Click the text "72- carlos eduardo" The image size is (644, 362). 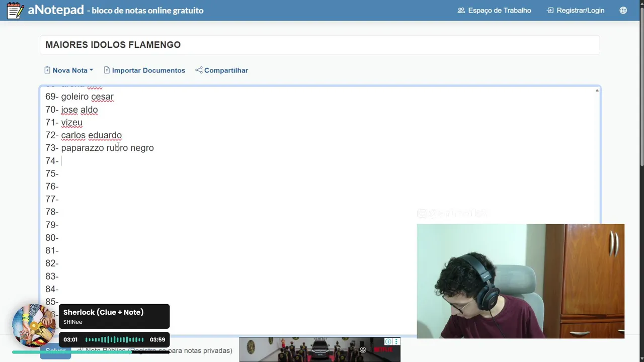click(x=84, y=135)
